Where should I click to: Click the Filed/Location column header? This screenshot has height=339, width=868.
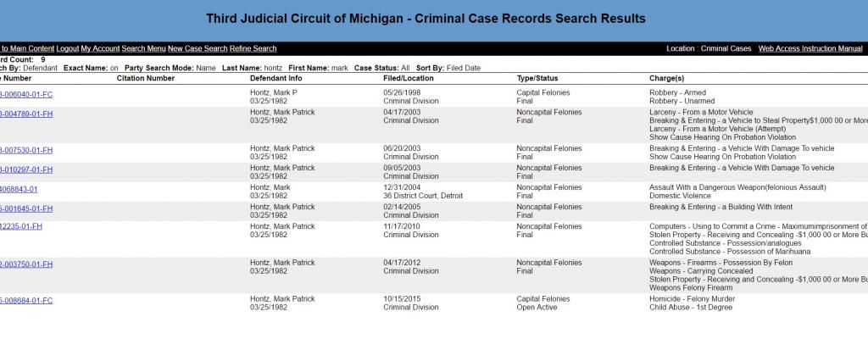coord(409,79)
